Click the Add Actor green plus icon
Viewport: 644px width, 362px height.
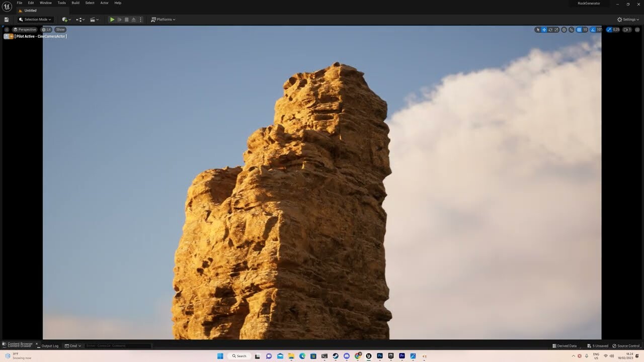(65, 19)
